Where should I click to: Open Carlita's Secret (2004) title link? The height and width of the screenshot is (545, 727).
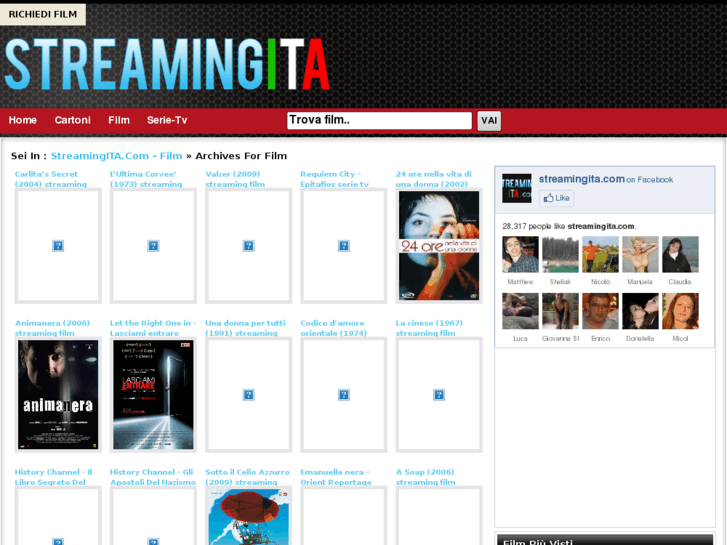[51, 179]
